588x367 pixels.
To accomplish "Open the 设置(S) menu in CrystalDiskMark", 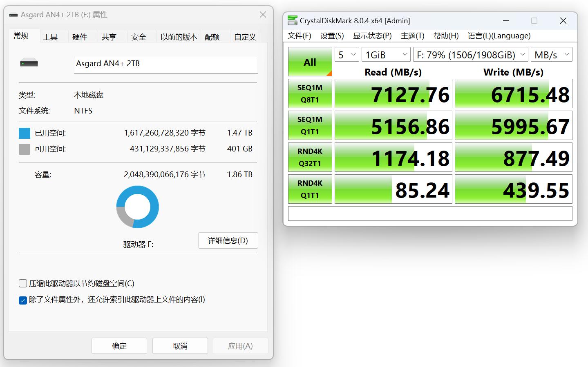I will [x=332, y=36].
